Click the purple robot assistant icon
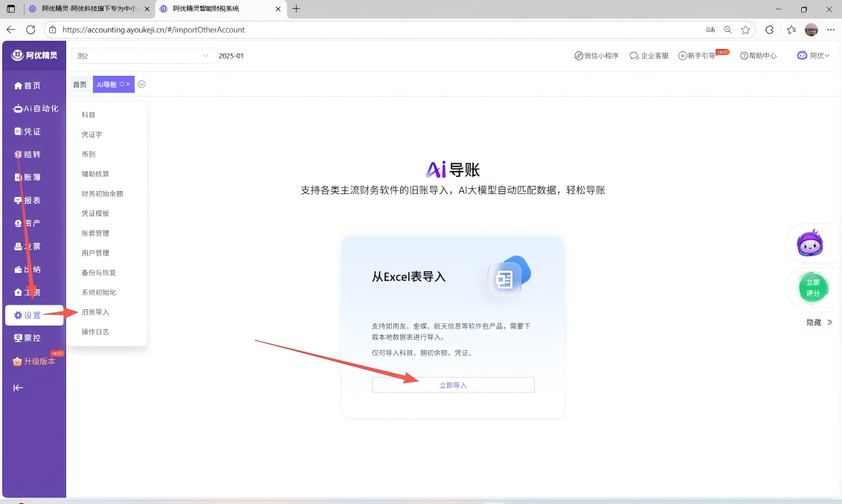 (x=809, y=244)
